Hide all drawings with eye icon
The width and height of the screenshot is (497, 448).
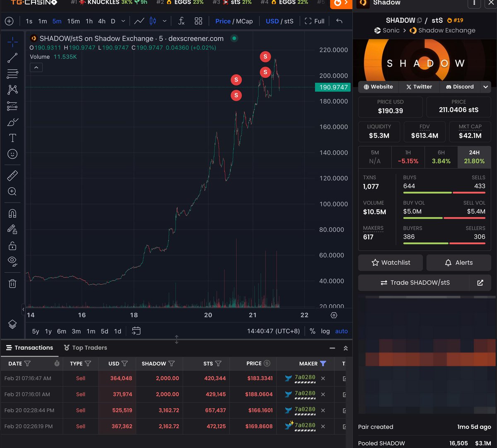click(12, 261)
